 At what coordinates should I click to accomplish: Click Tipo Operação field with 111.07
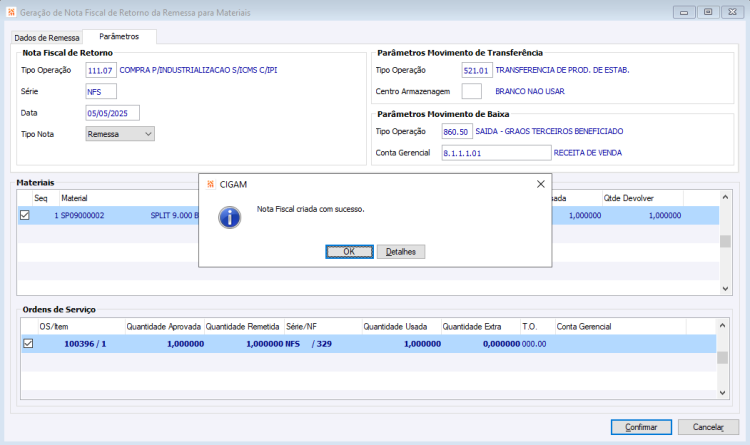[101, 70]
